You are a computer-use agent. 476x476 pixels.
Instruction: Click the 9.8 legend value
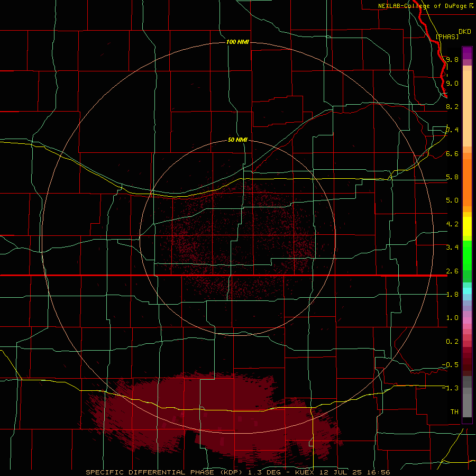click(452, 59)
